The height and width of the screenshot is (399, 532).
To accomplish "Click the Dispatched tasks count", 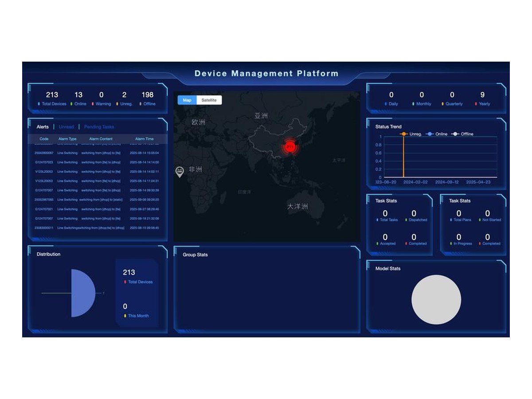I will click(414, 214).
